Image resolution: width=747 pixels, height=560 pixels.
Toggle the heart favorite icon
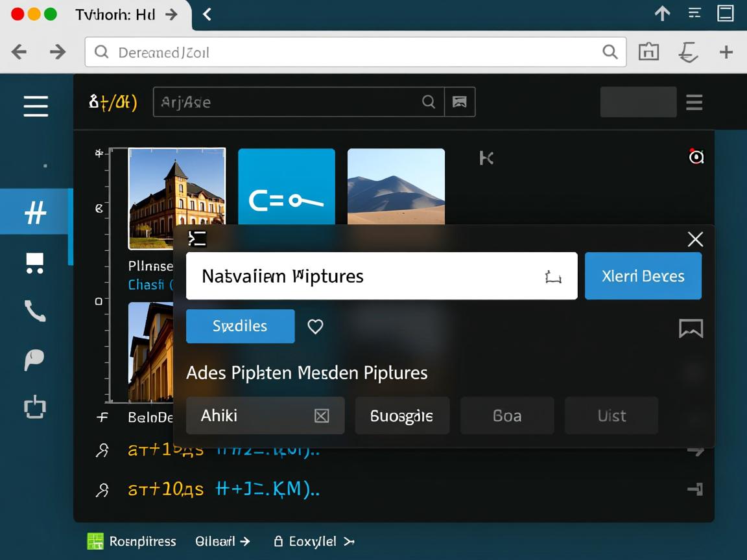tap(315, 327)
